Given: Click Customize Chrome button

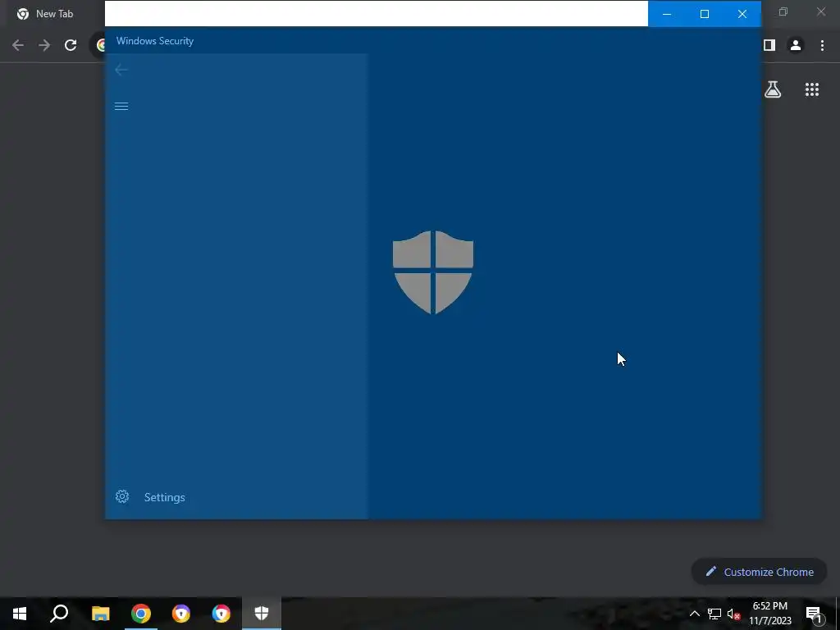Looking at the screenshot, I should pyautogui.click(x=759, y=572).
